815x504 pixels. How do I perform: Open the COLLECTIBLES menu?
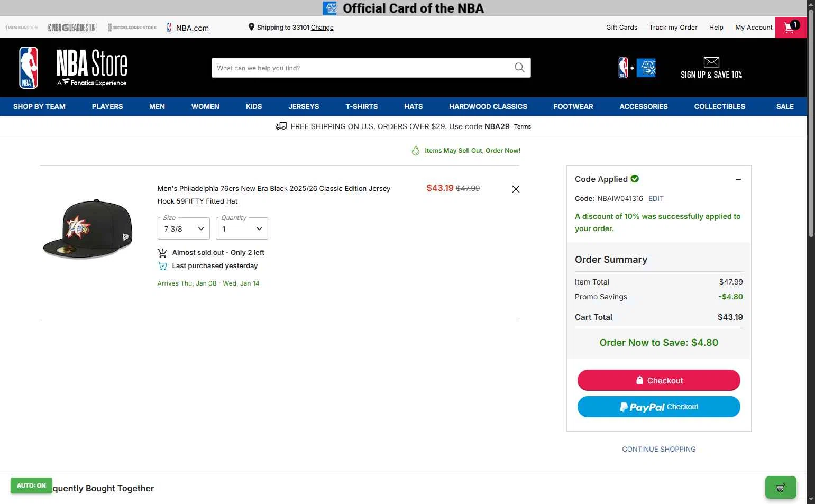pos(720,106)
